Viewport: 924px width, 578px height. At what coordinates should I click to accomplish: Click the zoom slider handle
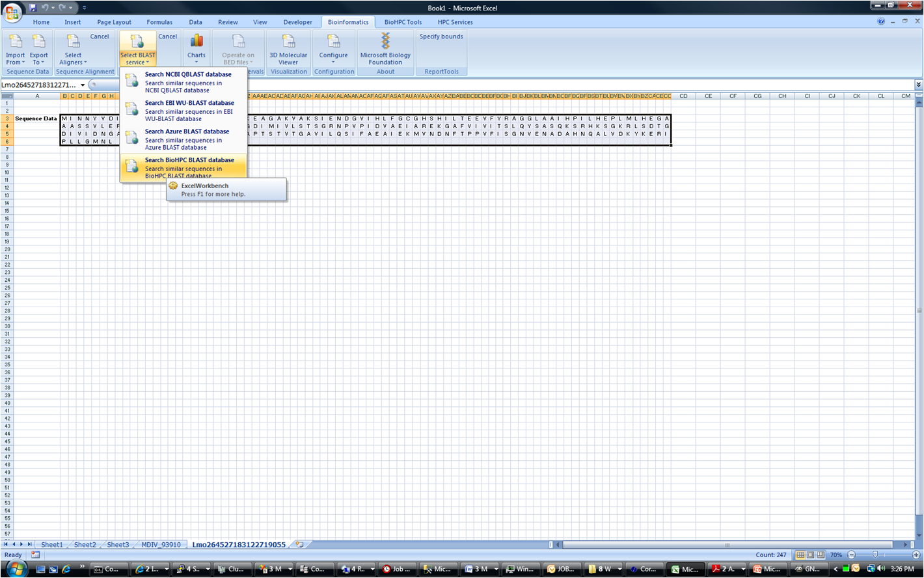click(875, 555)
